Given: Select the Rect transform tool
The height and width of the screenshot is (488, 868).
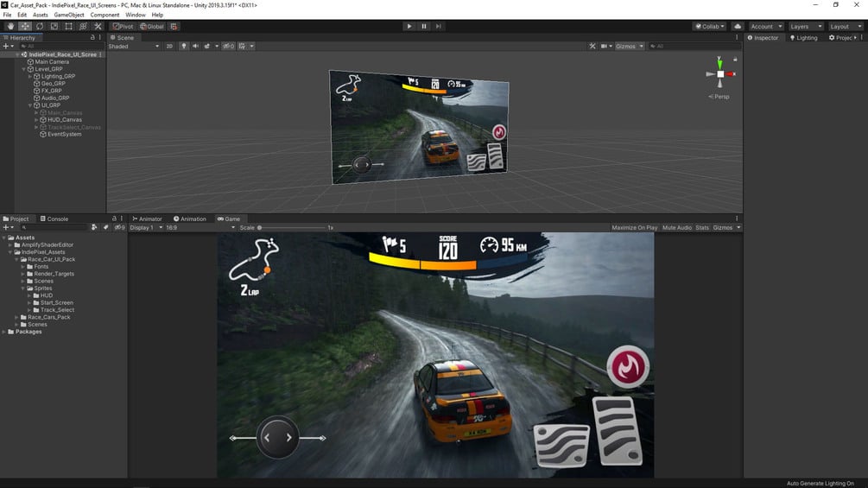Looking at the screenshot, I should [x=68, y=26].
